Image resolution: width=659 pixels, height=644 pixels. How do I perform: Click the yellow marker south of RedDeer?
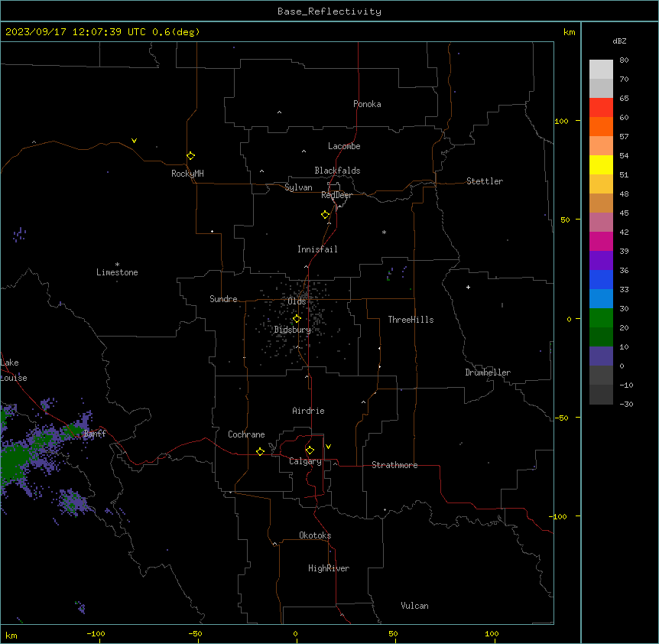(326, 215)
